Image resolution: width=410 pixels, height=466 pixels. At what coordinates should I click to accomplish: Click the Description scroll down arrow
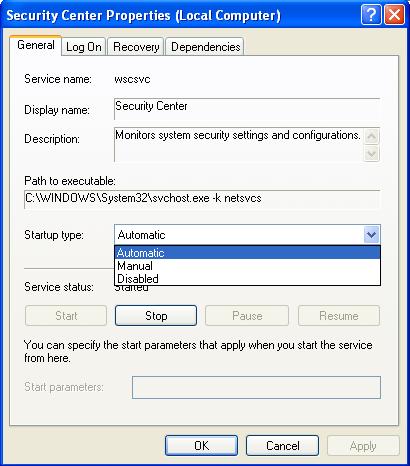tap(371, 153)
